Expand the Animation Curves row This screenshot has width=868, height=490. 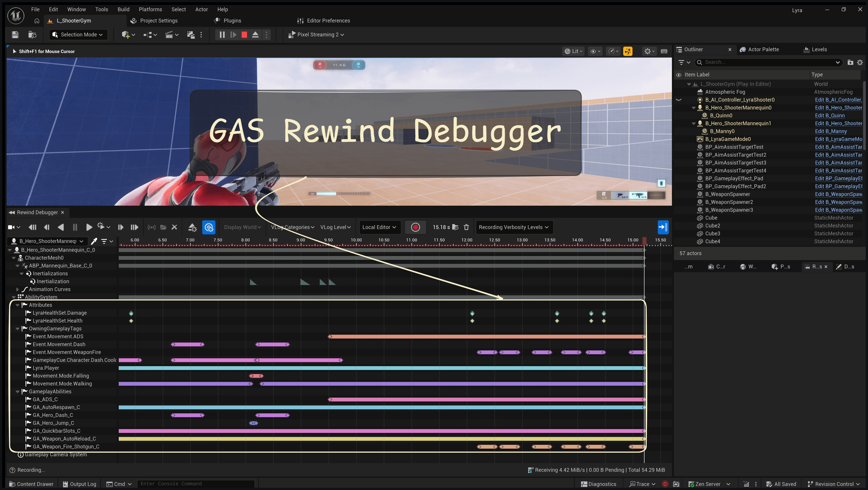[18, 289]
